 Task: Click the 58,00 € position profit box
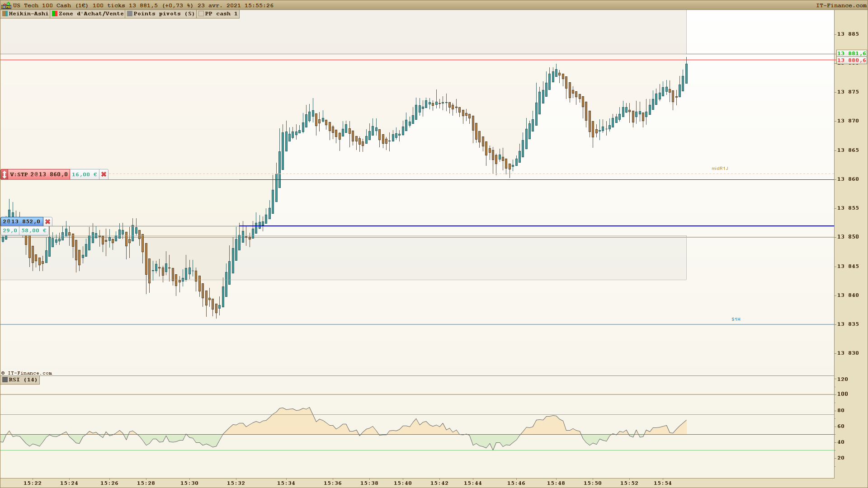pos(34,231)
